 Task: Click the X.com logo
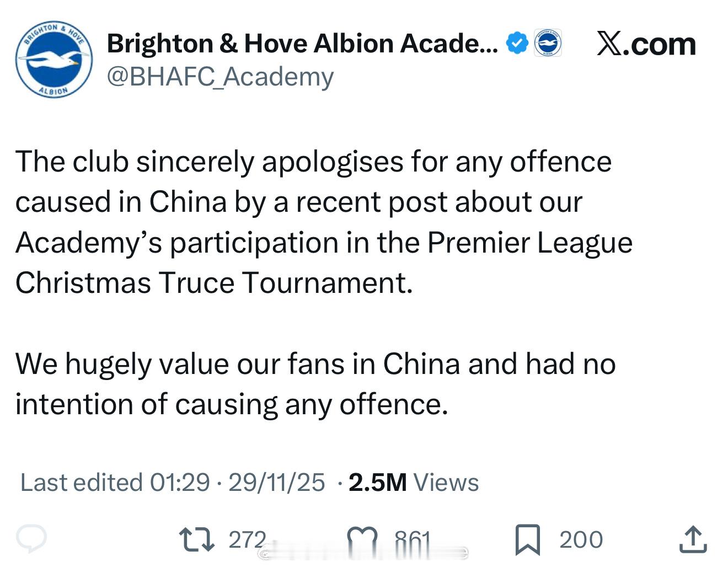646,44
